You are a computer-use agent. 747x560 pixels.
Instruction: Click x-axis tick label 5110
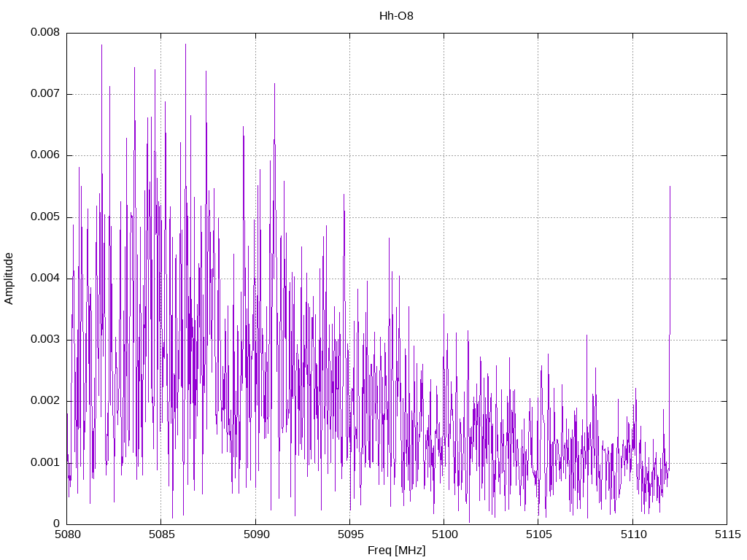pyautogui.click(x=633, y=534)
